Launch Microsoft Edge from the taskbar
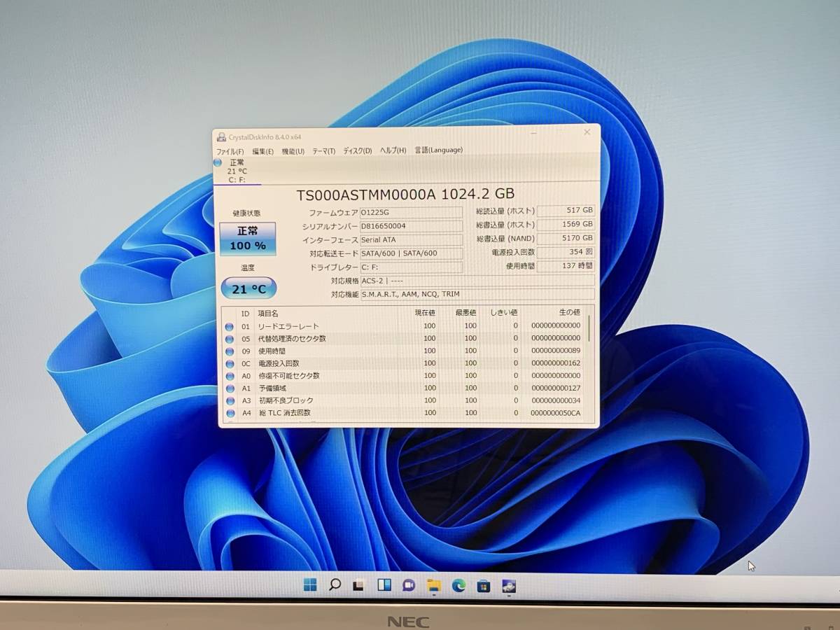Viewport: 840px width, 630px height. pyautogui.click(x=458, y=586)
